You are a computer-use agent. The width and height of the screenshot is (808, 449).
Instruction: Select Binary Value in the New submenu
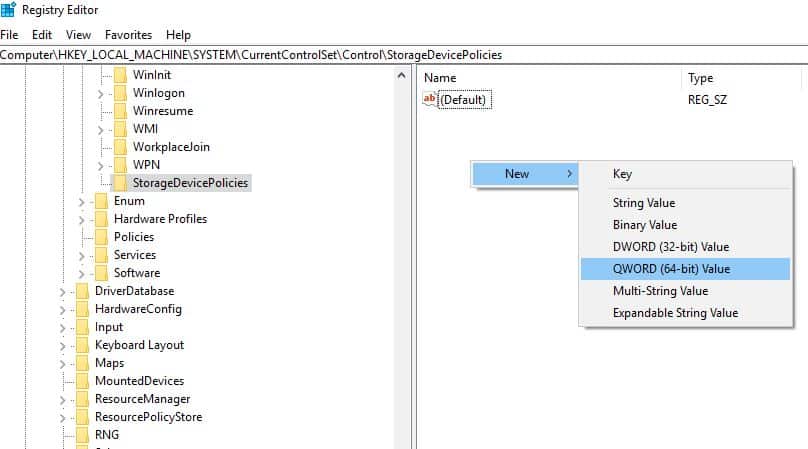pos(685,225)
